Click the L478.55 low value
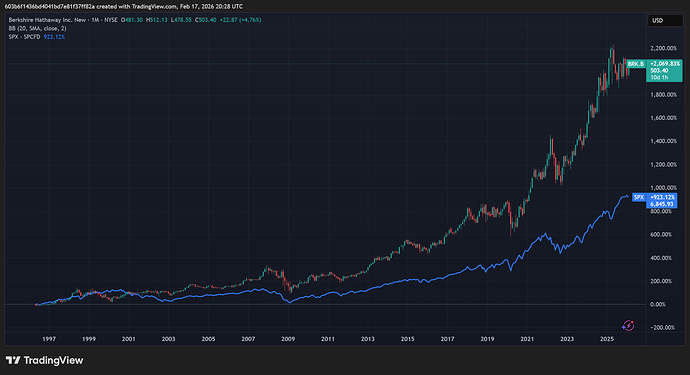This screenshot has width=690, height=375. click(181, 20)
